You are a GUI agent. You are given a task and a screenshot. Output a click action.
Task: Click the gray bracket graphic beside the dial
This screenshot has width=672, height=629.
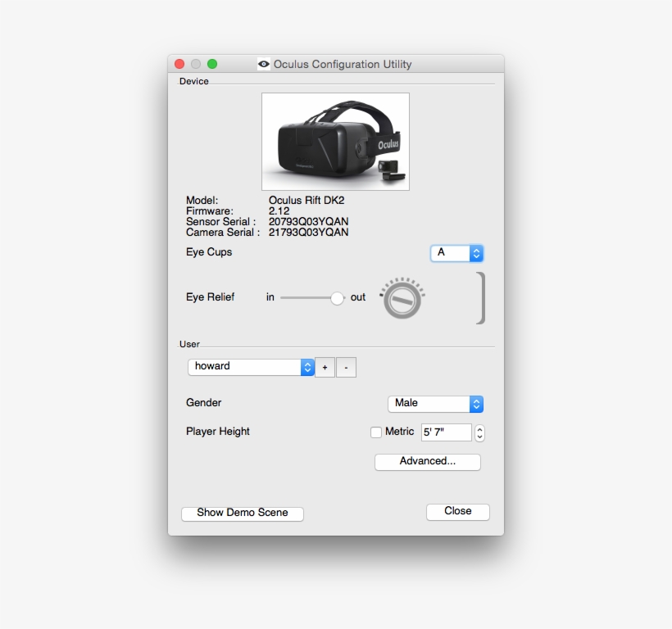tap(481, 298)
